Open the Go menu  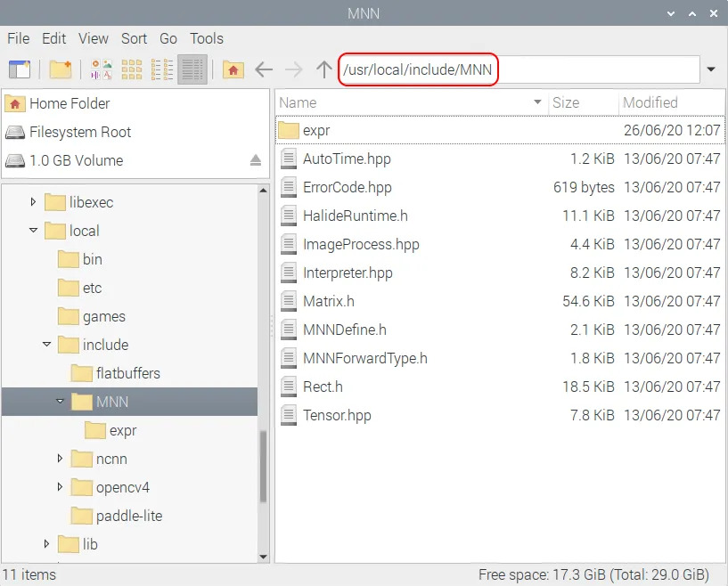point(168,38)
